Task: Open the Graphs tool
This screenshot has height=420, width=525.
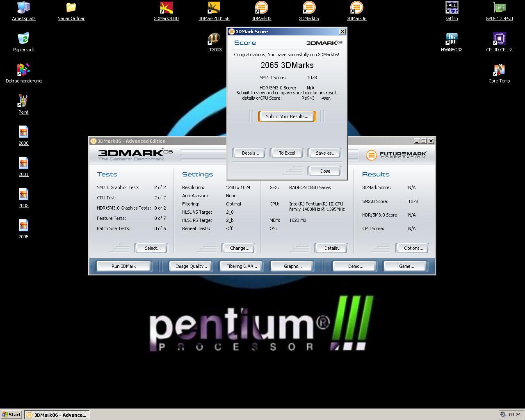Action: tap(293, 266)
